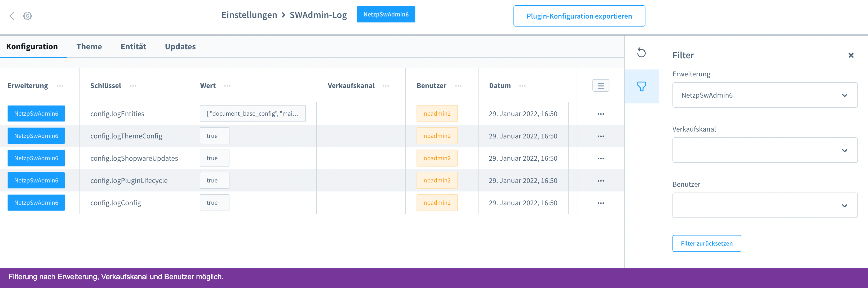The image size is (868, 288).
Task: Click date in config.logEntities row
Action: click(523, 114)
